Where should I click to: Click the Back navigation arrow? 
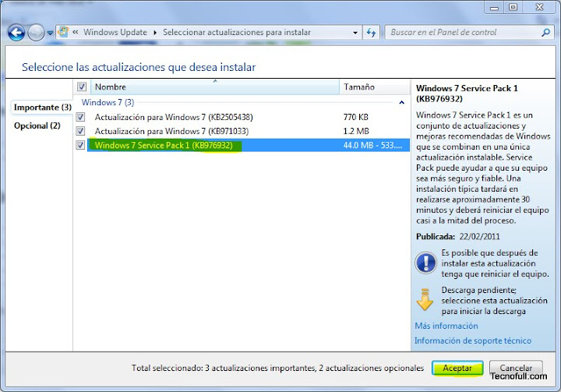[x=16, y=33]
